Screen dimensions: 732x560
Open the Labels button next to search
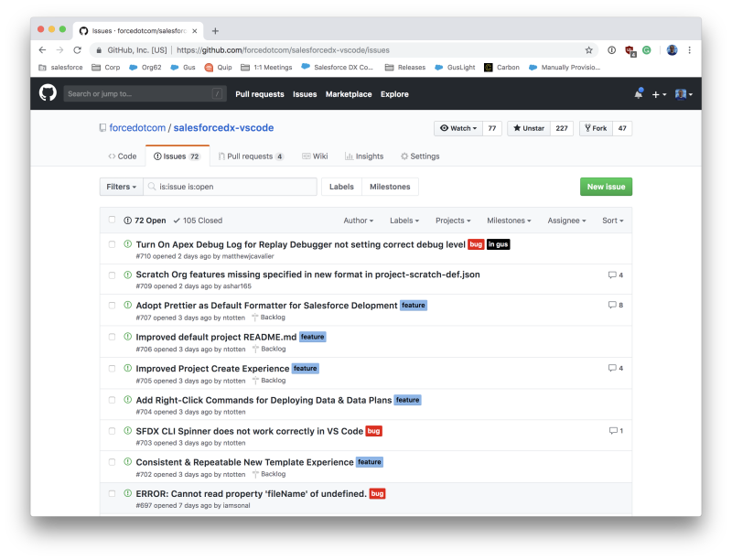click(x=341, y=186)
